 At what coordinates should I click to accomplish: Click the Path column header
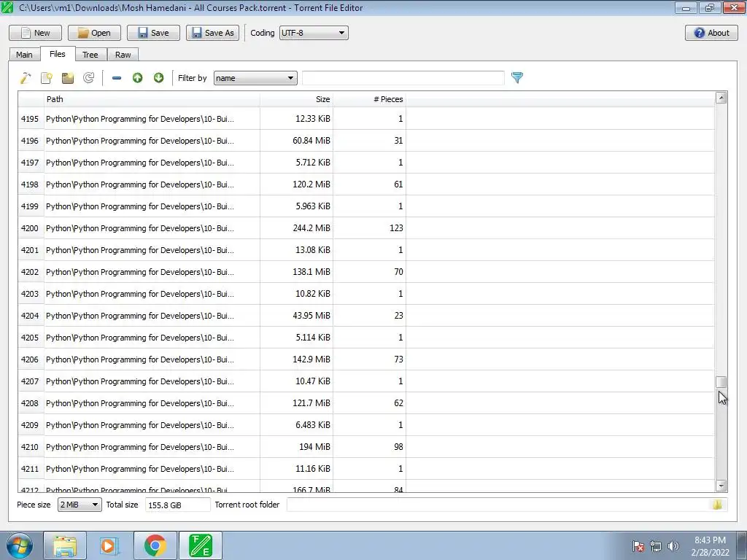(x=152, y=99)
